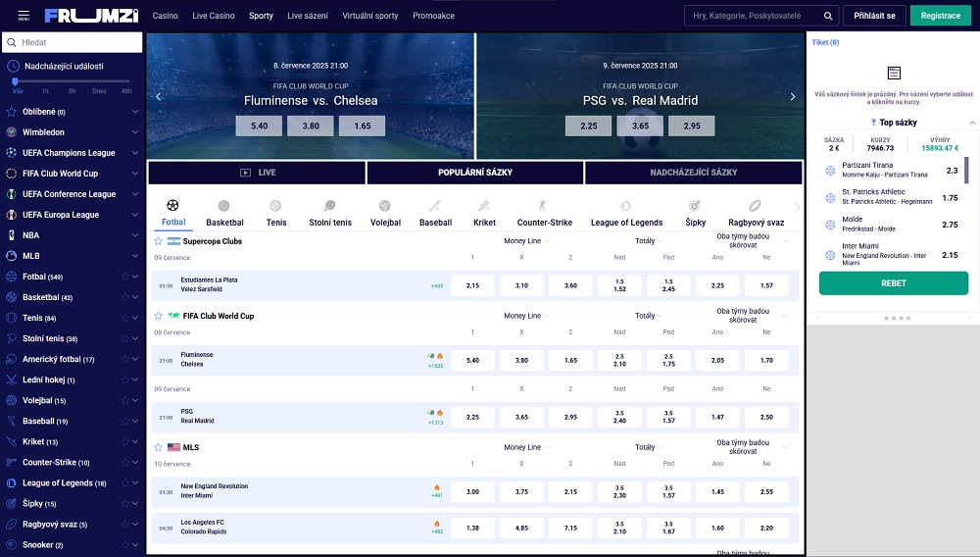Toggle favorite star for Supercopa Clubs
Image resolution: width=980 pixels, height=557 pixels.
click(x=158, y=241)
